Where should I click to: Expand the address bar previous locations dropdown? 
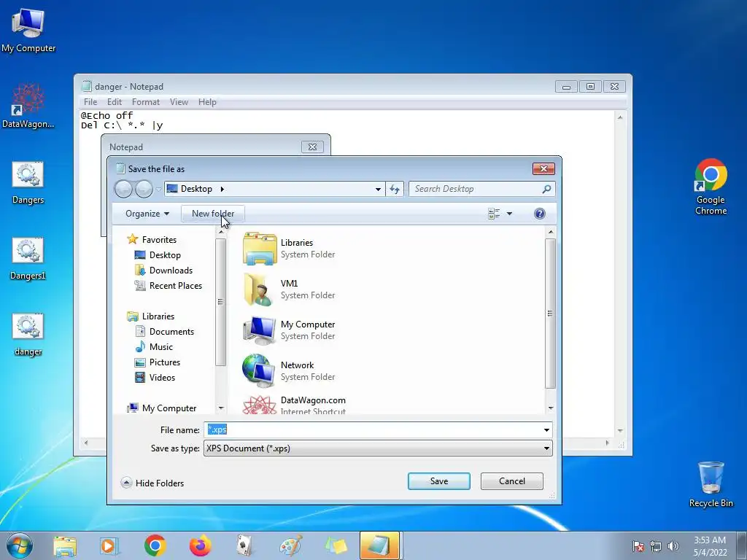pyautogui.click(x=378, y=189)
